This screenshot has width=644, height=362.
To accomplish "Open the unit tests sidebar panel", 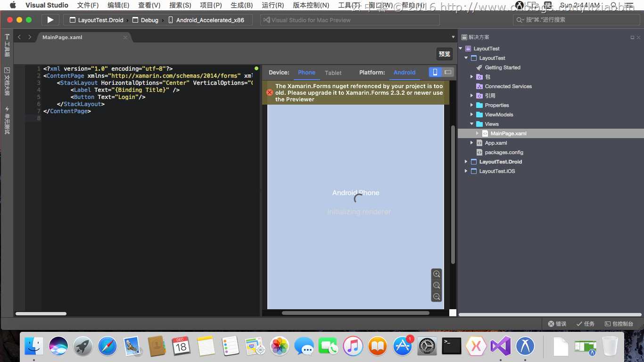I will click(7, 120).
